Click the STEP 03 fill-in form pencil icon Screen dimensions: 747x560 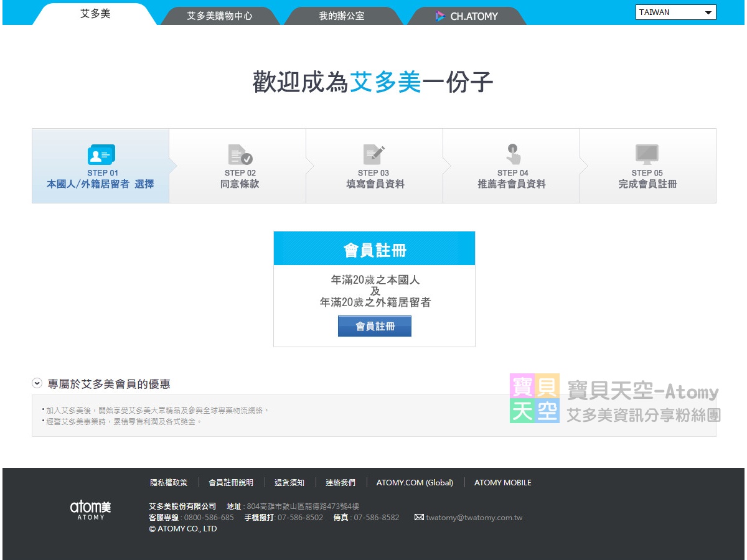[x=374, y=154]
